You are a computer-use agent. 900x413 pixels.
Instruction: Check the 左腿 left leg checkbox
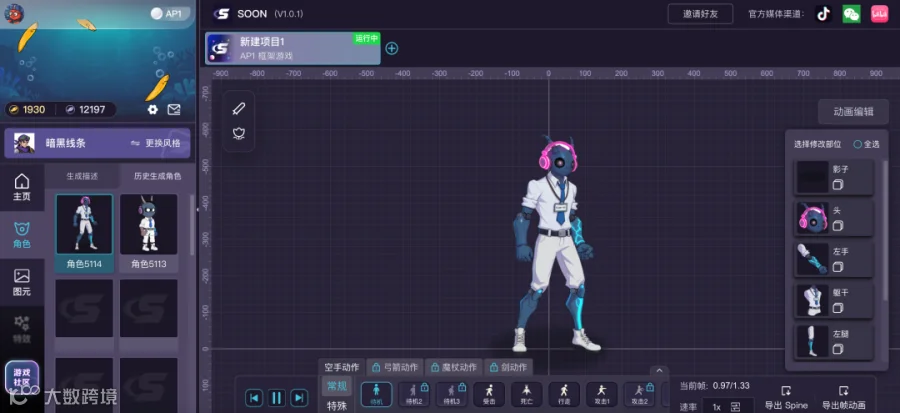pyautogui.click(x=837, y=349)
